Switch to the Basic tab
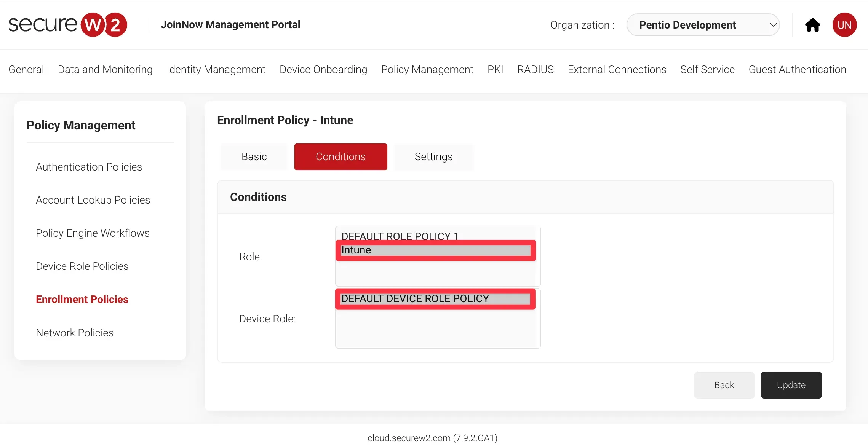Screen dimensions: 868x448 pyautogui.click(x=254, y=157)
